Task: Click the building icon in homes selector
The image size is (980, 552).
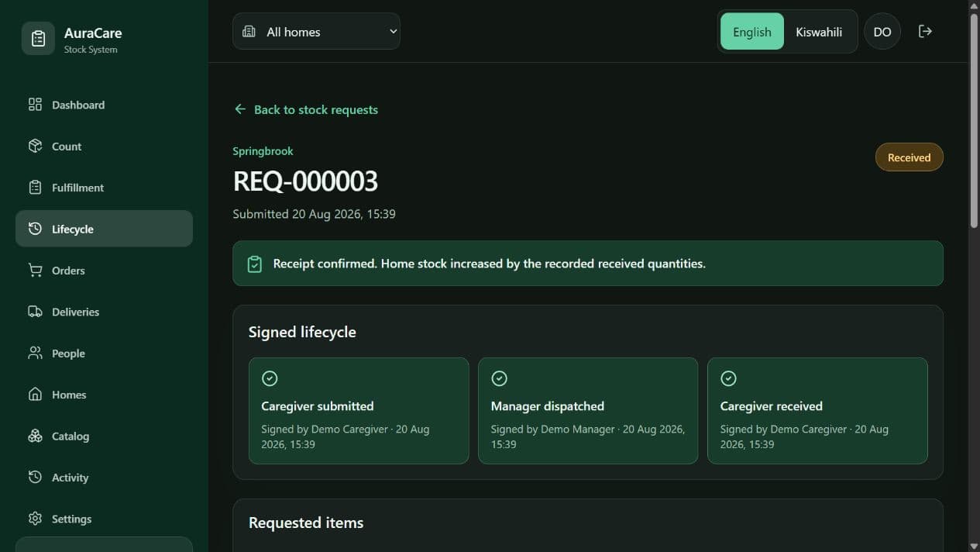Action: coord(249,32)
